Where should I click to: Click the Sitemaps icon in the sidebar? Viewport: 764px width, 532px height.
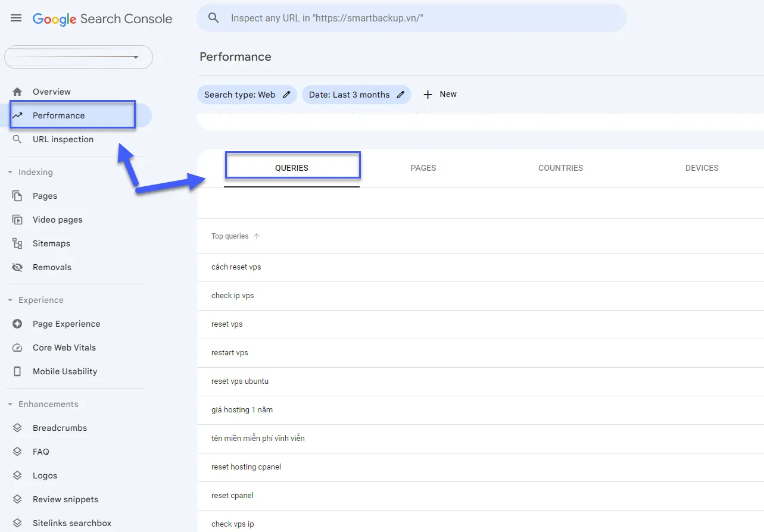coord(17,243)
